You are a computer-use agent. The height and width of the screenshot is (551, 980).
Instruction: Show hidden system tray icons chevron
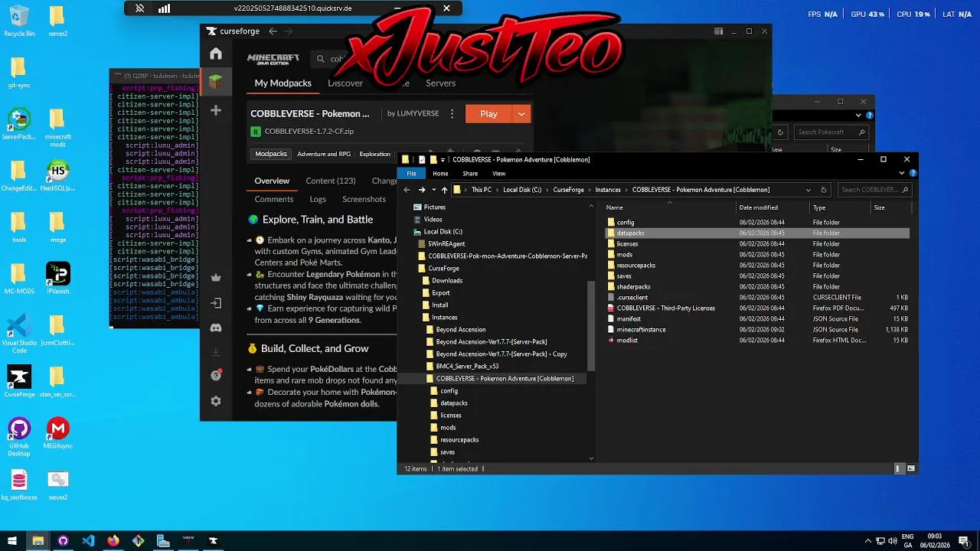click(x=868, y=541)
